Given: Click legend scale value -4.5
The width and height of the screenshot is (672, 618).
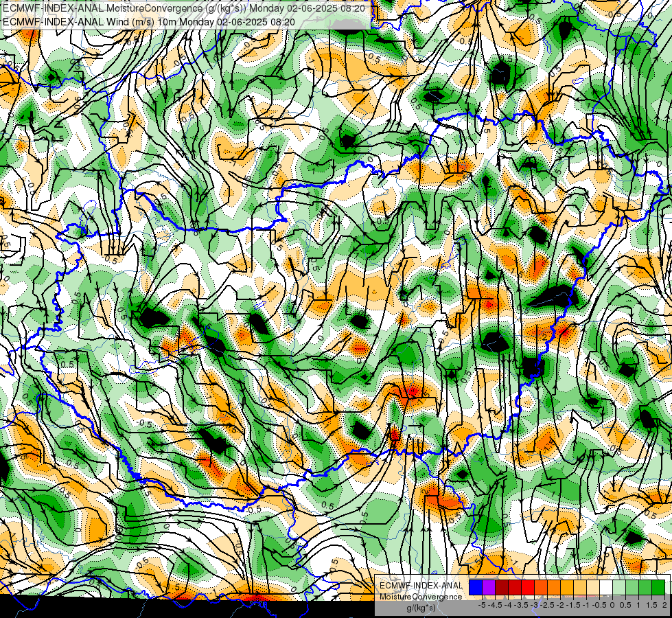Looking at the screenshot, I should click(495, 605).
